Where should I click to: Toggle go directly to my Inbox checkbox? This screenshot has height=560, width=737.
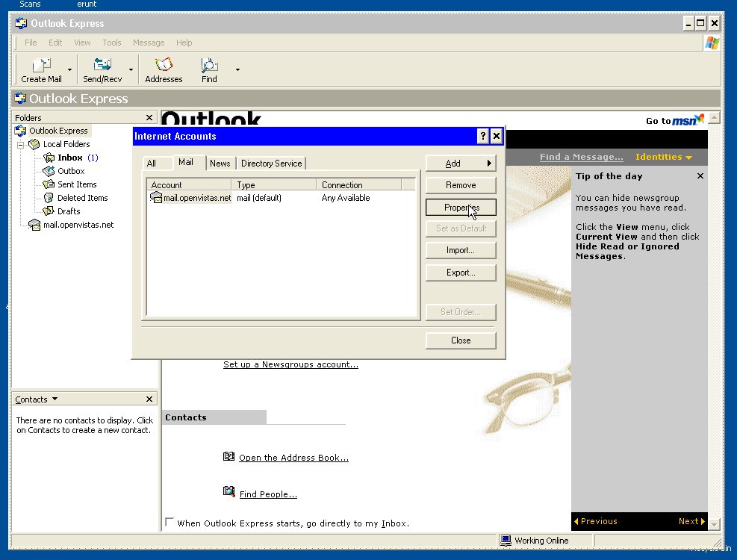pyautogui.click(x=170, y=523)
